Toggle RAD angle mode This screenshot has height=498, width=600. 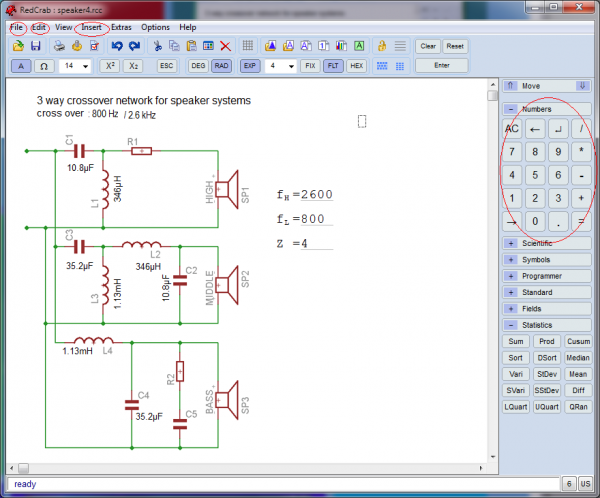(x=221, y=66)
